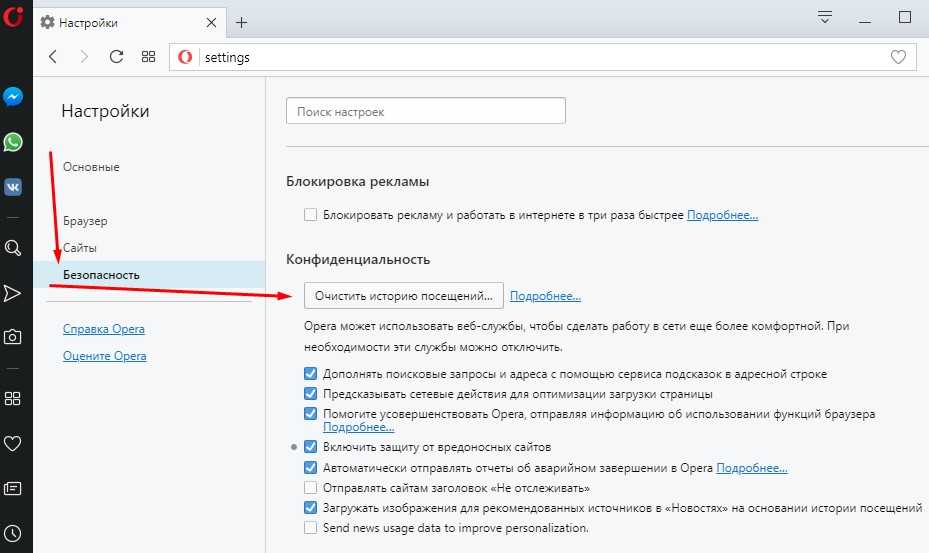Click the settings address bar
The image size is (929, 553).
tap(542, 57)
